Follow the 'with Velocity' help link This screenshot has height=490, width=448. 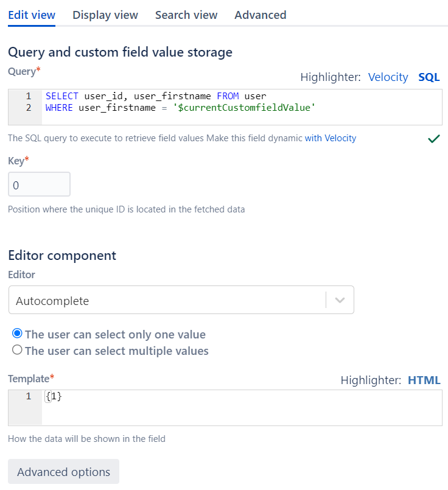pyautogui.click(x=331, y=138)
